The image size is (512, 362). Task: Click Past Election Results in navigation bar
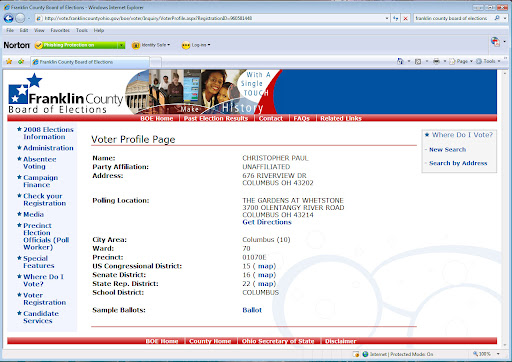point(216,118)
